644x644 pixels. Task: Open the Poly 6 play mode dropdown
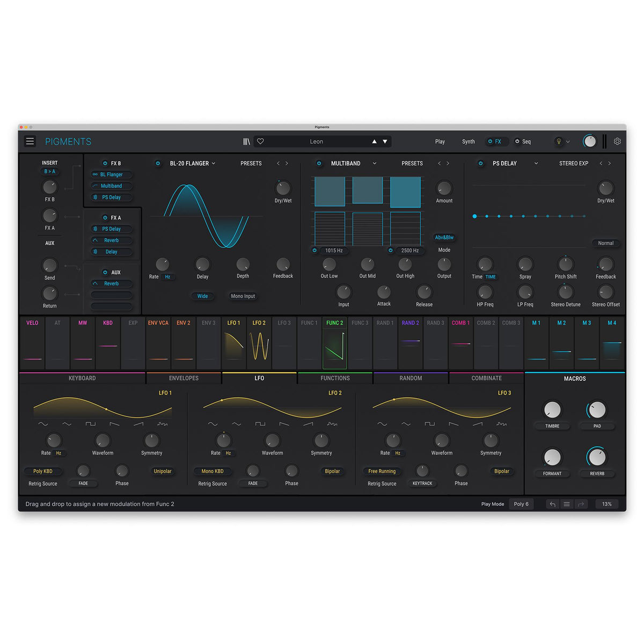coord(521,504)
